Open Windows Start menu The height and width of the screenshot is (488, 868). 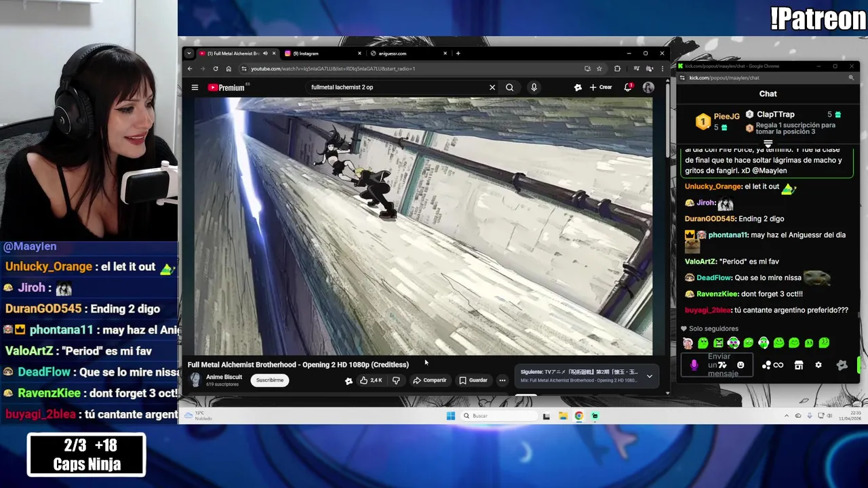tap(450, 415)
